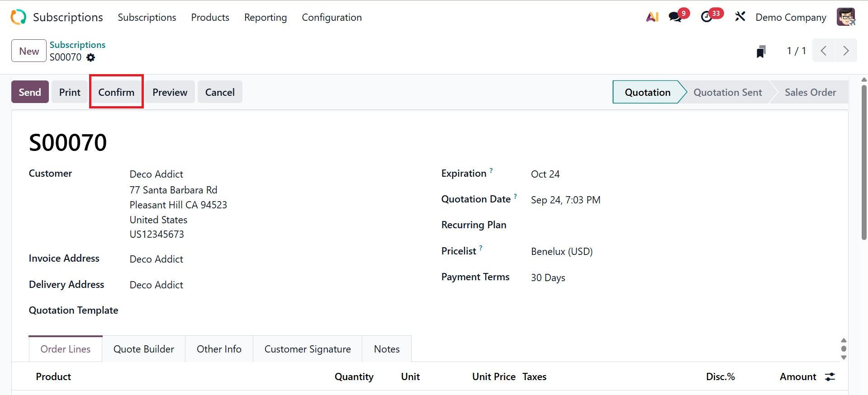Open the AI assistant icon
Image resolution: width=868 pixels, height=395 pixels.
652,17
